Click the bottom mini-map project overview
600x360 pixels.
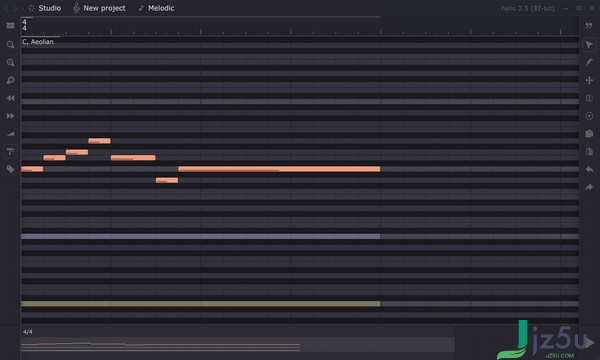pyautogui.click(x=238, y=345)
